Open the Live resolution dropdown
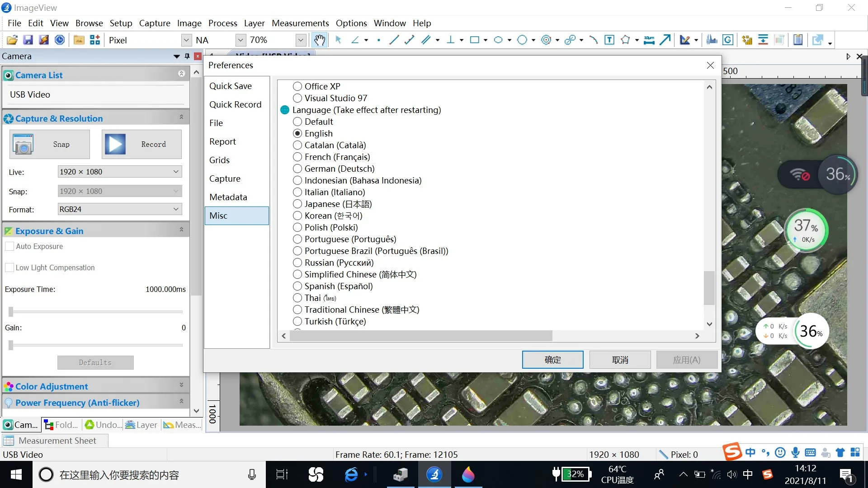This screenshot has height=488, width=868. tap(176, 172)
